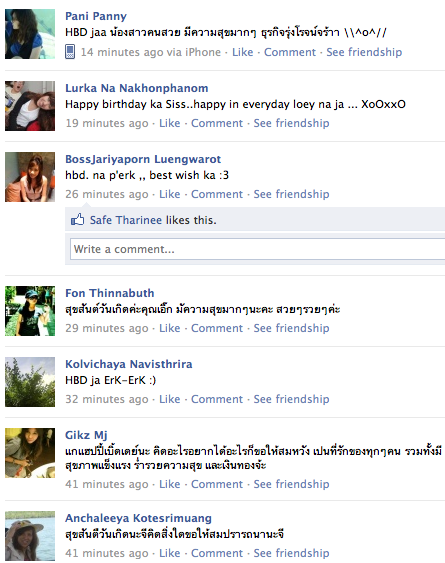The height and width of the screenshot is (563, 445).
Task: Like Anchaleeya Kotesrimuang's post
Action: point(170,553)
